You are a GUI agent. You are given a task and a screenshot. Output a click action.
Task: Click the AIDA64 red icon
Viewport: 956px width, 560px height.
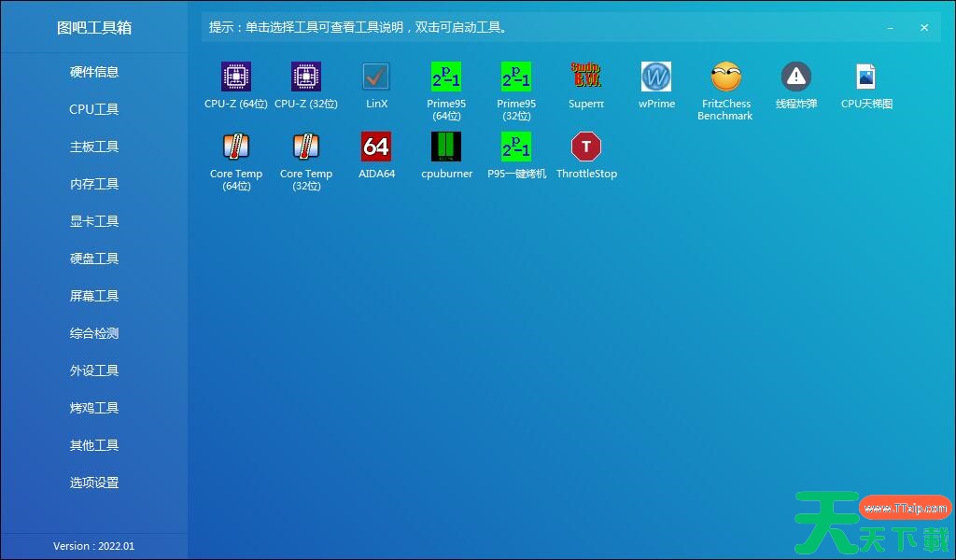376,147
